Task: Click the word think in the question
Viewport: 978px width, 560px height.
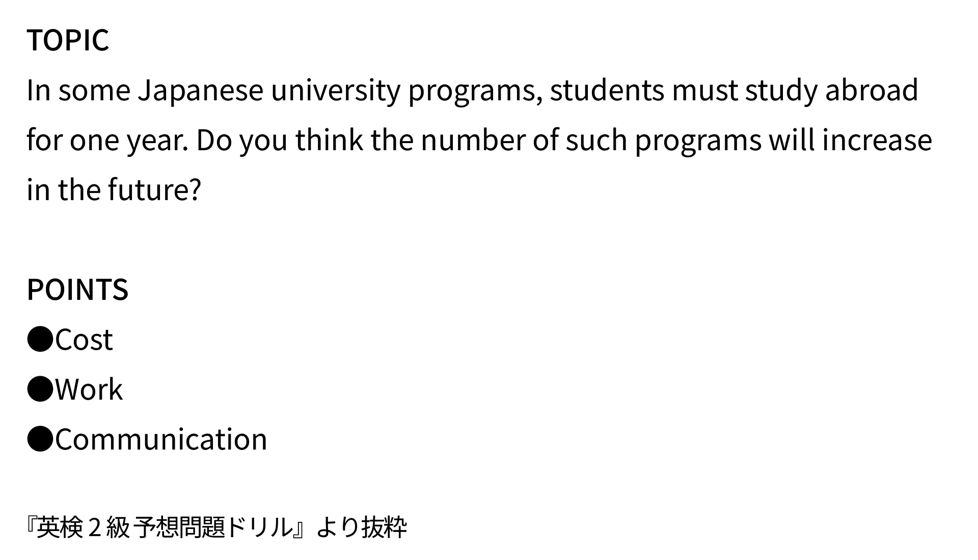Action: pos(329,141)
